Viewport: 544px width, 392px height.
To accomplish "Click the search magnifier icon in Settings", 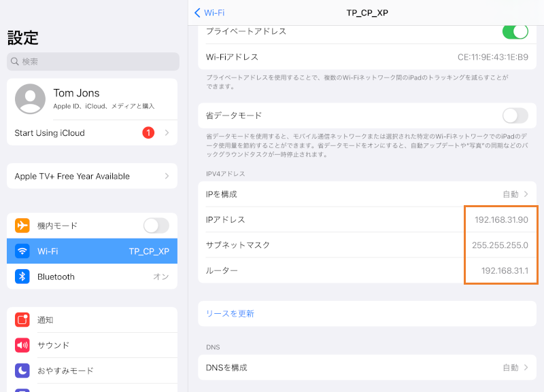I will (x=16, y=62).
